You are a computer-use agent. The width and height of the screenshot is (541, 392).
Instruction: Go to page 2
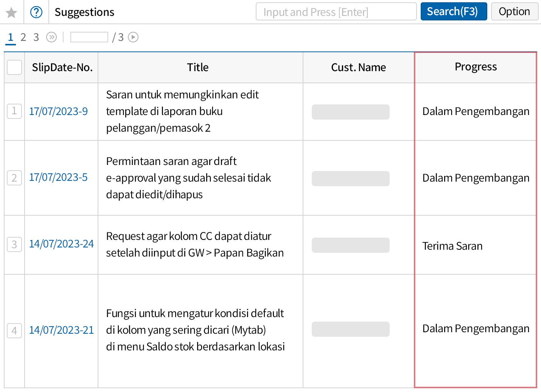point(23,37)
